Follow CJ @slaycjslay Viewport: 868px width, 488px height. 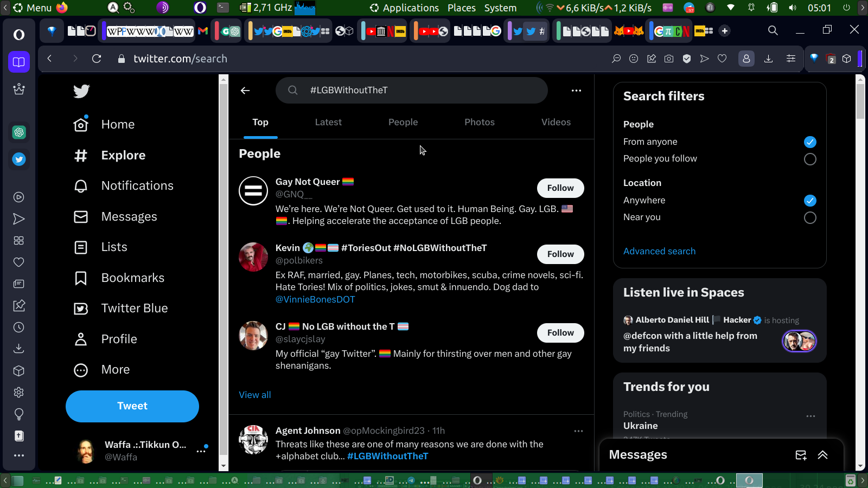560,333
